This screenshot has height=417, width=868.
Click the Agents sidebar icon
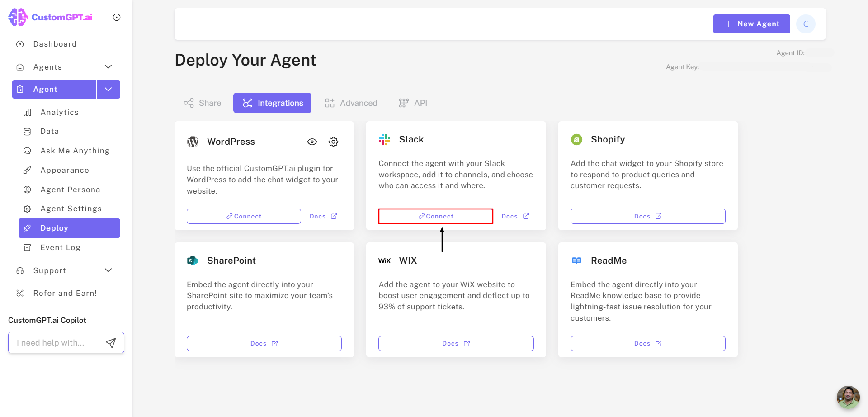[20, 67]
